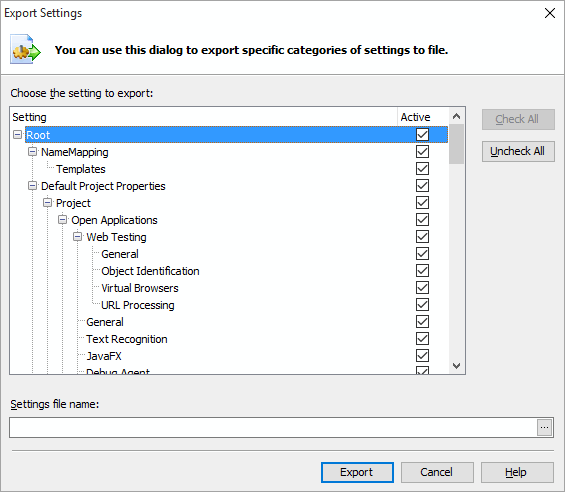Select the Project tree item
The width and height of the screenshot is (565, 492).
tap(73, 203)
